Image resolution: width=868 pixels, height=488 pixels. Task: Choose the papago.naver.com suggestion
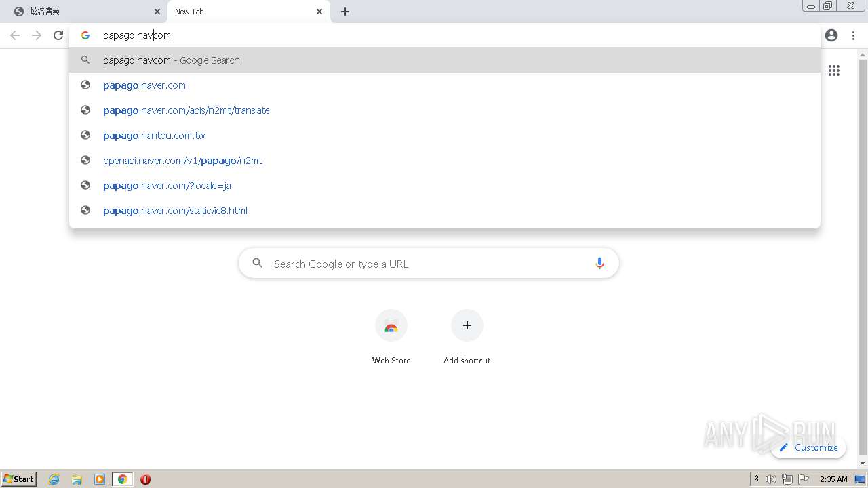pos(445,85)
